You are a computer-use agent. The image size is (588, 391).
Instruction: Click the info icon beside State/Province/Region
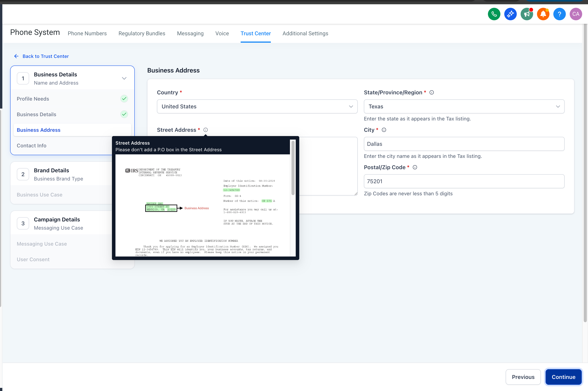(432, 93)
